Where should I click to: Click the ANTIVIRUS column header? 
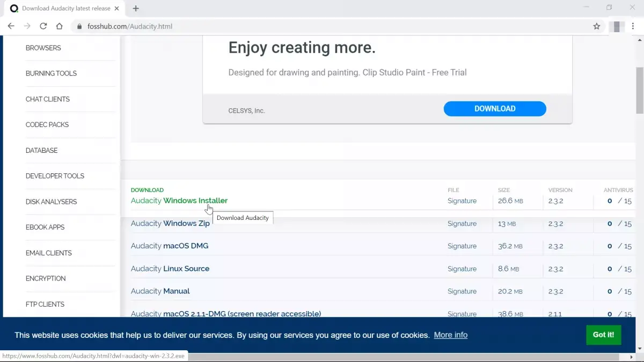618,190
